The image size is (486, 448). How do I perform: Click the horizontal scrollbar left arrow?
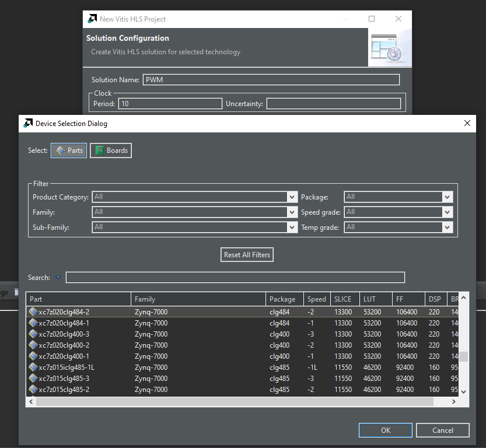click(x=31, y=401)
